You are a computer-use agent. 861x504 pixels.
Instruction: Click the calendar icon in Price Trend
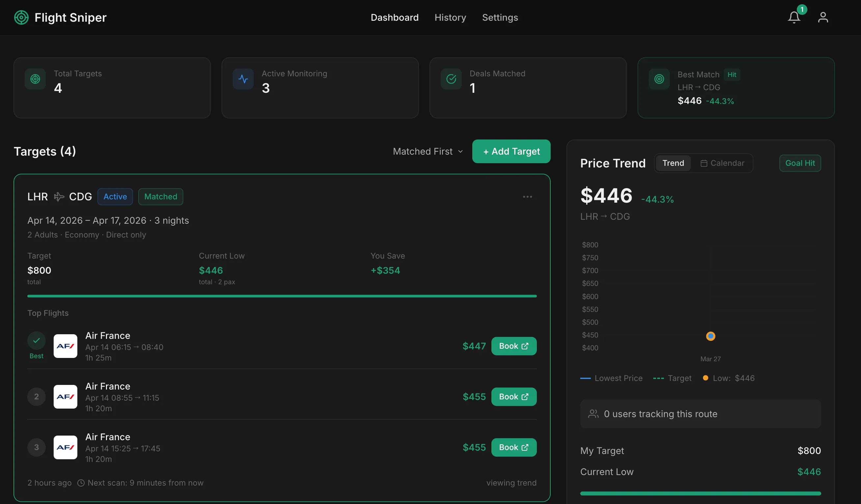703,163
